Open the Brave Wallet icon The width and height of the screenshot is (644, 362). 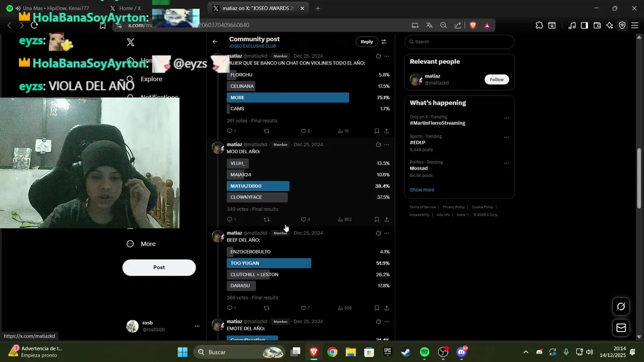(597, 25)
